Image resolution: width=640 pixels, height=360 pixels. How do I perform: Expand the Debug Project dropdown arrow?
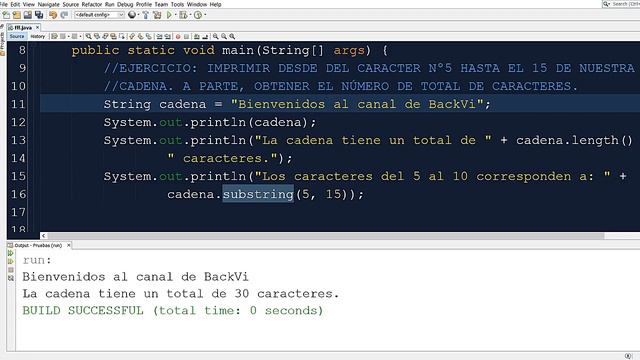190,15
